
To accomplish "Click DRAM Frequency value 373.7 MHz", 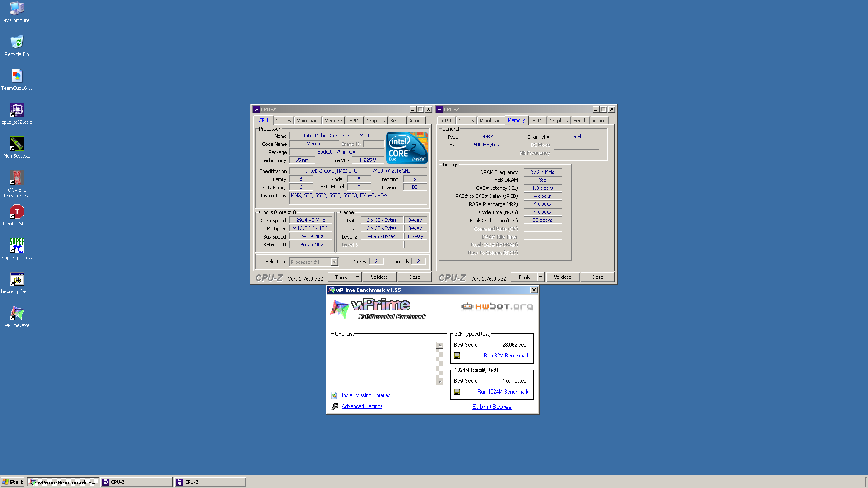I will (x=542, y=172).
